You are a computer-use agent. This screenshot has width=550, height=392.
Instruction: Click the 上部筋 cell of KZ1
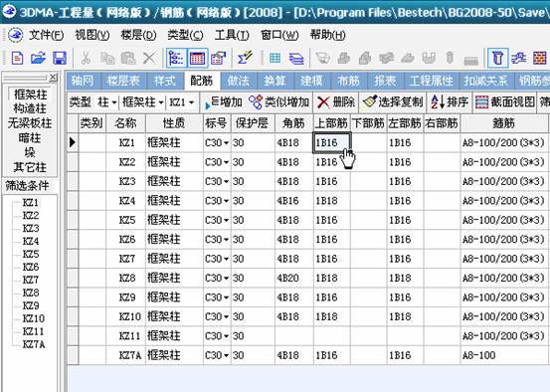pos(332,143)
